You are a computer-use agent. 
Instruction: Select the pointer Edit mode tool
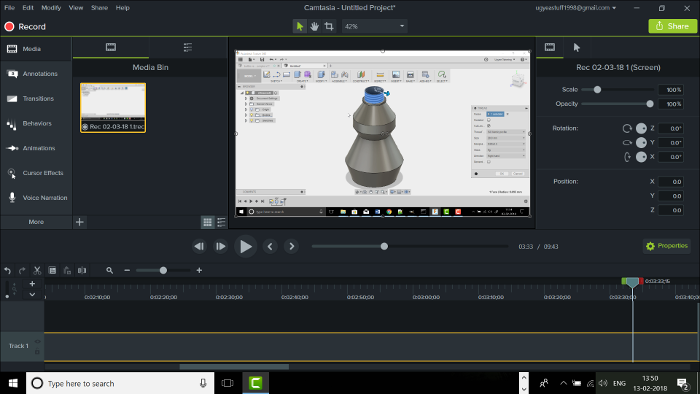pyautogui.click(x=300, y=26)
